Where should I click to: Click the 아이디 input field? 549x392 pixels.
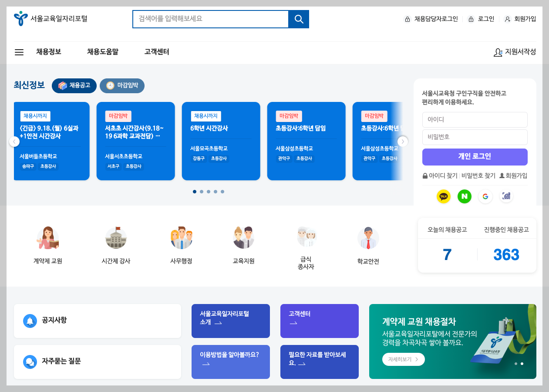[x=475, y=120]
